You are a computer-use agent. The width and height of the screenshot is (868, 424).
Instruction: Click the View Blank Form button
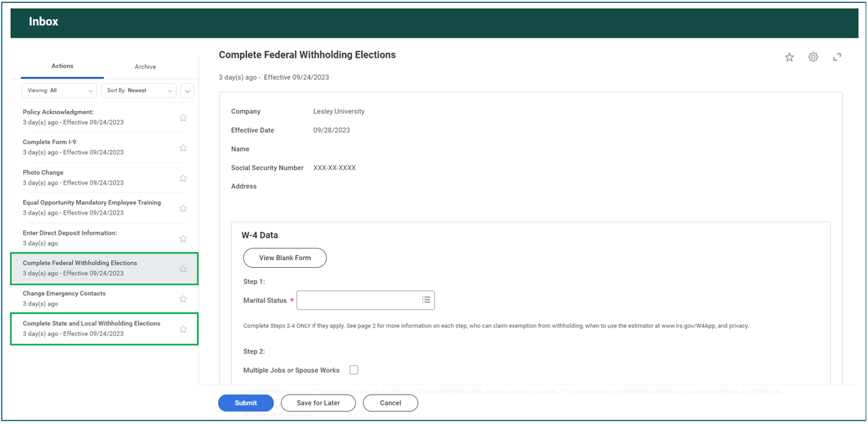(x=285, y=258)
